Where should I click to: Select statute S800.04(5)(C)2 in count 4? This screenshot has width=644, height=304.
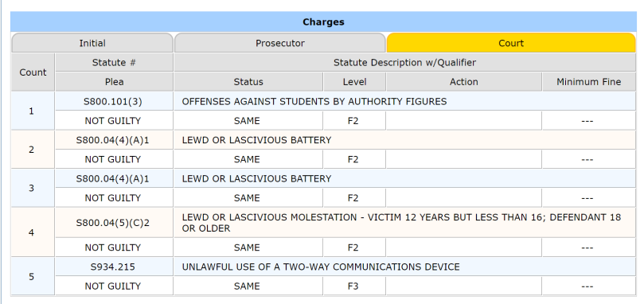pyautogui.click(x=113, y=223)
